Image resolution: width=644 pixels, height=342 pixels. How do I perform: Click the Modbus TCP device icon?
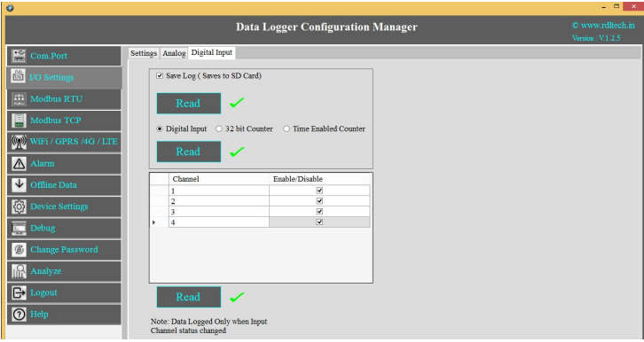[x=19, y=120]
